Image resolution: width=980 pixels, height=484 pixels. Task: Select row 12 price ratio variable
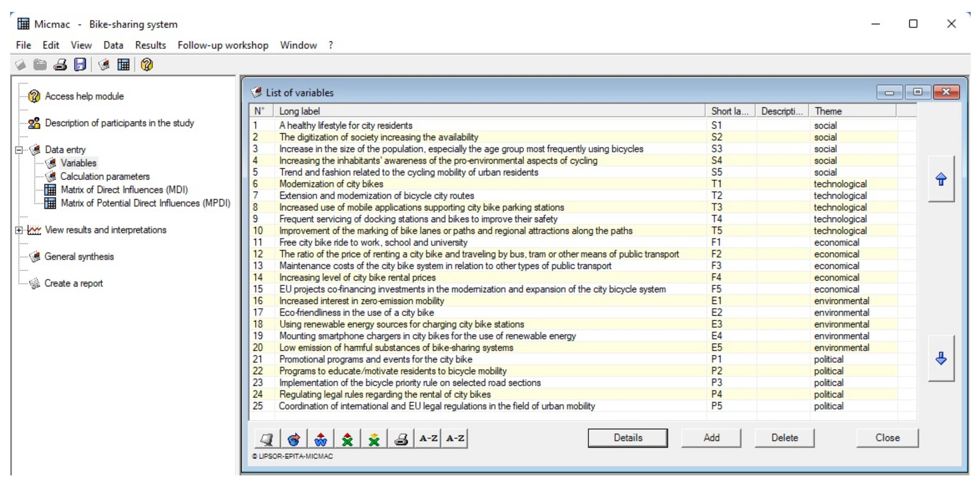click(479, 254)
